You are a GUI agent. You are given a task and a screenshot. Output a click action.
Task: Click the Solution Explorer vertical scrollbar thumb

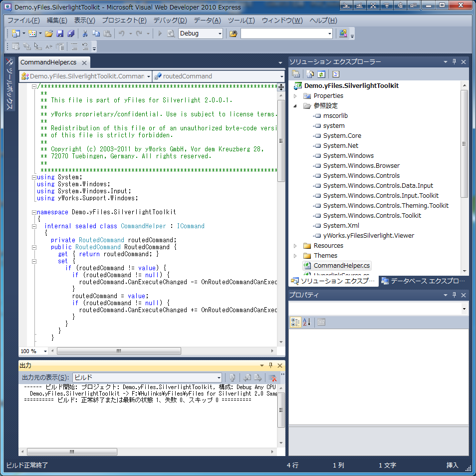(x=464, y=144)
